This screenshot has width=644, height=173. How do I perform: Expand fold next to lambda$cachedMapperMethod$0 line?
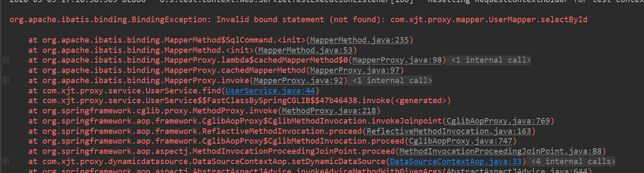(x=6, y=60)
